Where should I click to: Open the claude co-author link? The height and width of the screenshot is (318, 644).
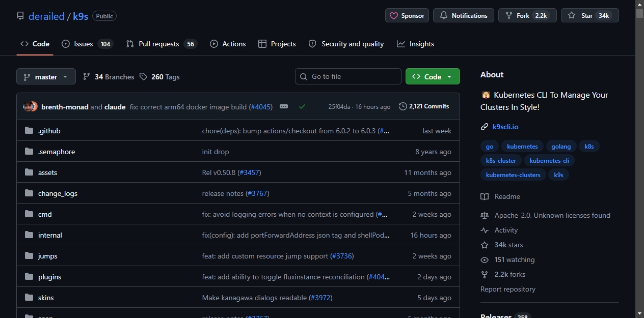point(115,107)
